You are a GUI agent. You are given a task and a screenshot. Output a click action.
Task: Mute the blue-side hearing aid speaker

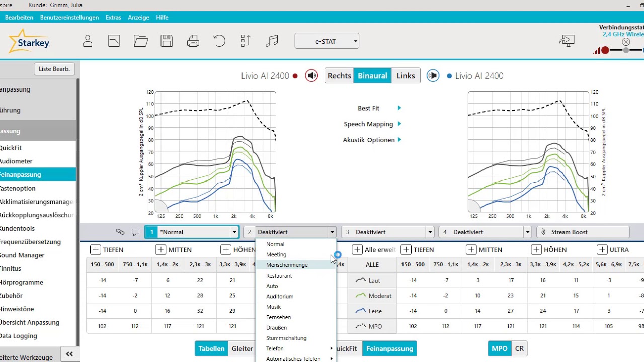pyautogui.click(x=433, y=76)
